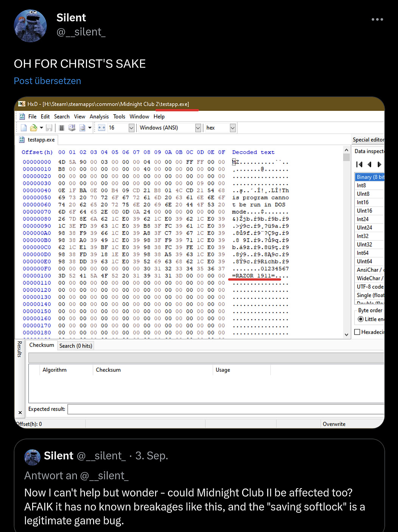Image resolution: width=398 pixels, height=532 pixels.
Task: Click the Open RAM memory chip icon
Action: (x=62, y=128)
